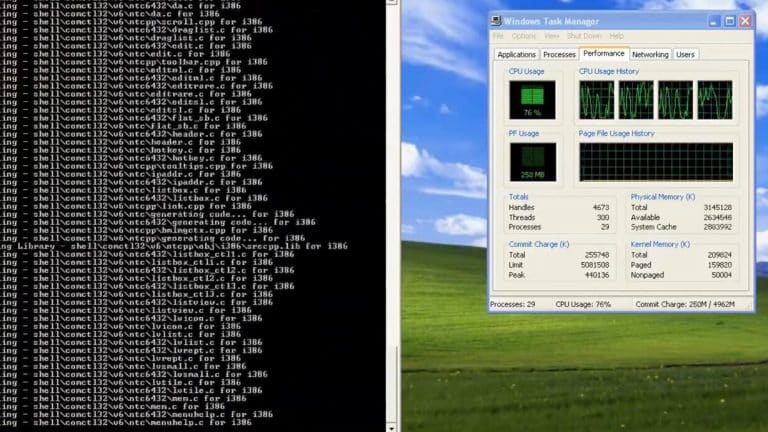Click Physical Memory Total value 3145128

[718, 208]
